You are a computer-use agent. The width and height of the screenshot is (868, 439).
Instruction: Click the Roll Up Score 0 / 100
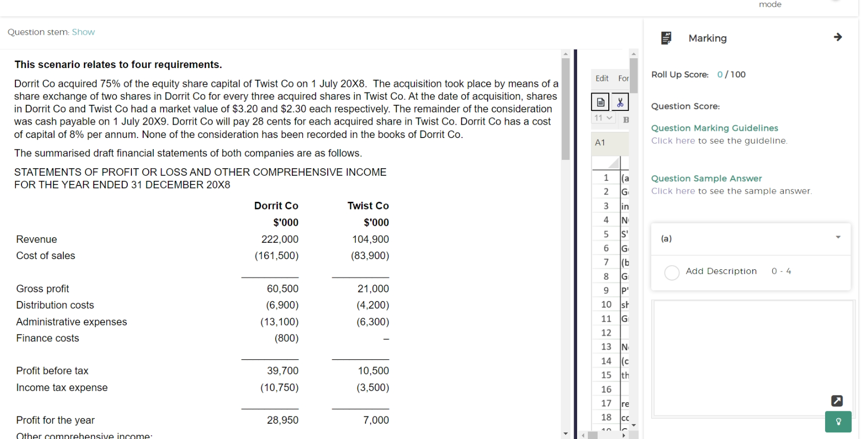731,75
